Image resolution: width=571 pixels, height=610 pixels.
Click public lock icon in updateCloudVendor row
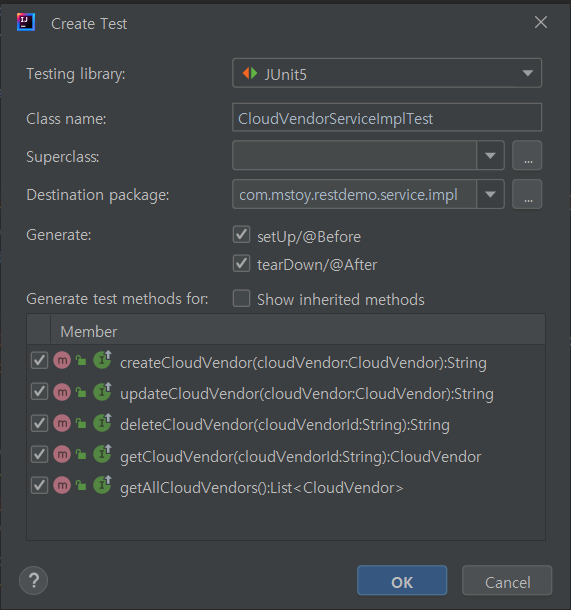[x=81, y=392]
